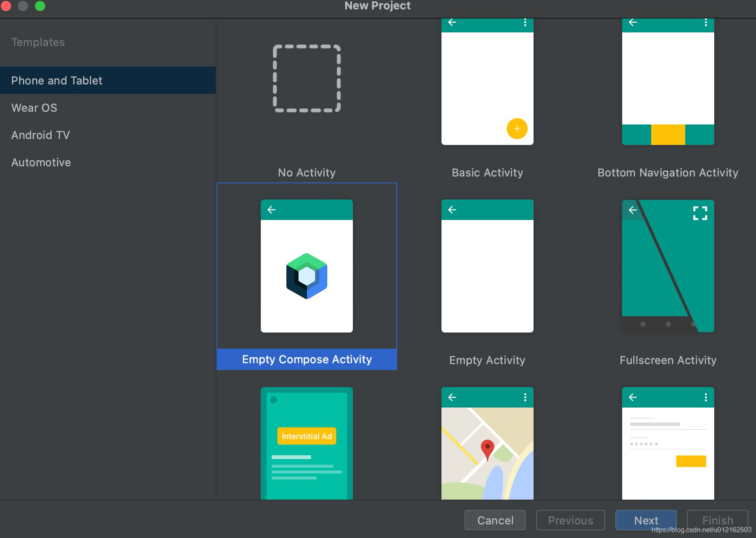Click the yellow center tab in Bottom Navigation preview
Viewport: 756px width, 538px height.
(x=668, y=135)
